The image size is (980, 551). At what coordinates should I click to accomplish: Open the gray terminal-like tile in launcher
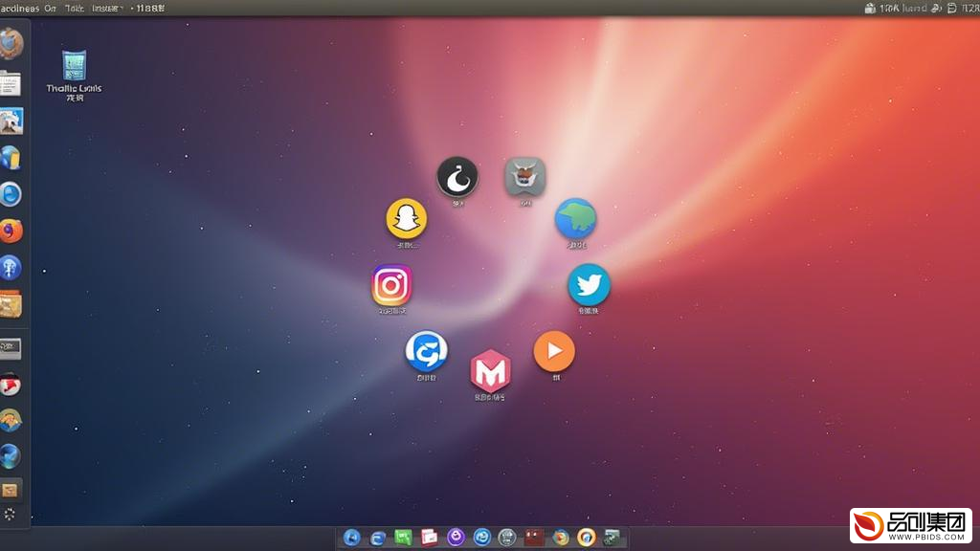[x=11, y=348]
